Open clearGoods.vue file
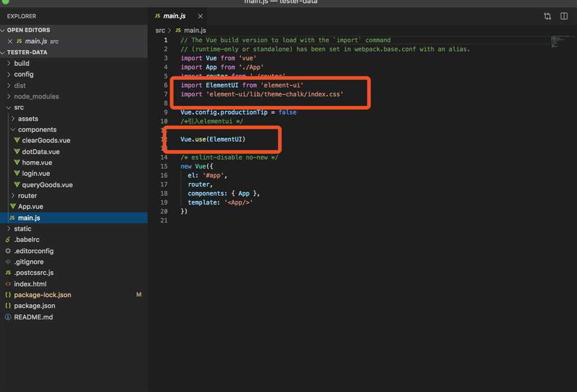Screen dimensions: 577x392 click(x=73, y=141)
